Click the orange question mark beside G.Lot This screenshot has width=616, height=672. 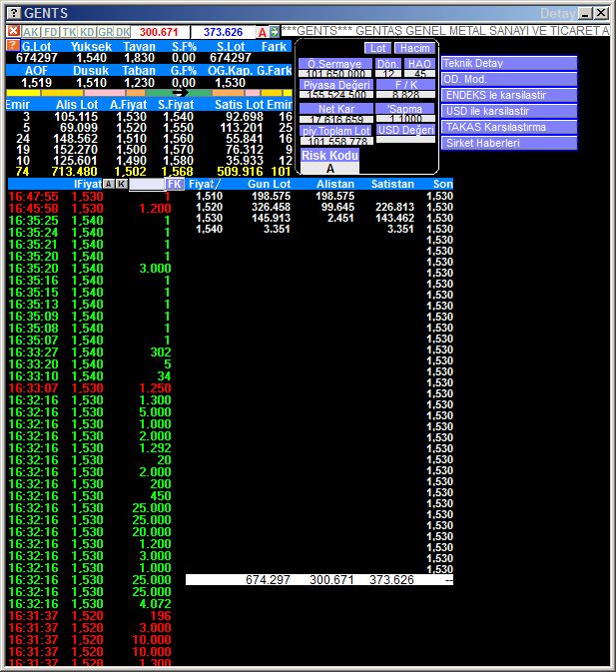pyautogui.click(x=13, y=46)
